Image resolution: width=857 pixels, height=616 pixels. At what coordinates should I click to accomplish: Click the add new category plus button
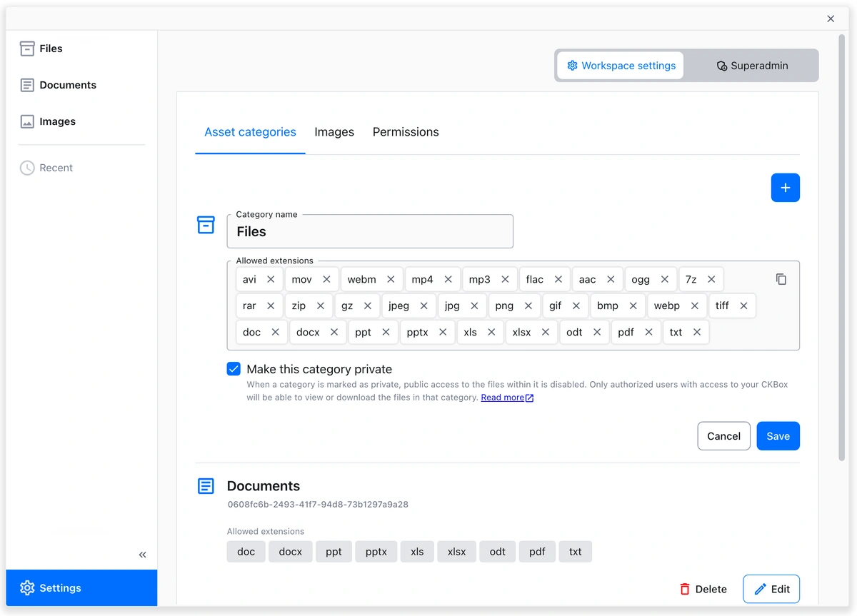(x=785, y=188)
